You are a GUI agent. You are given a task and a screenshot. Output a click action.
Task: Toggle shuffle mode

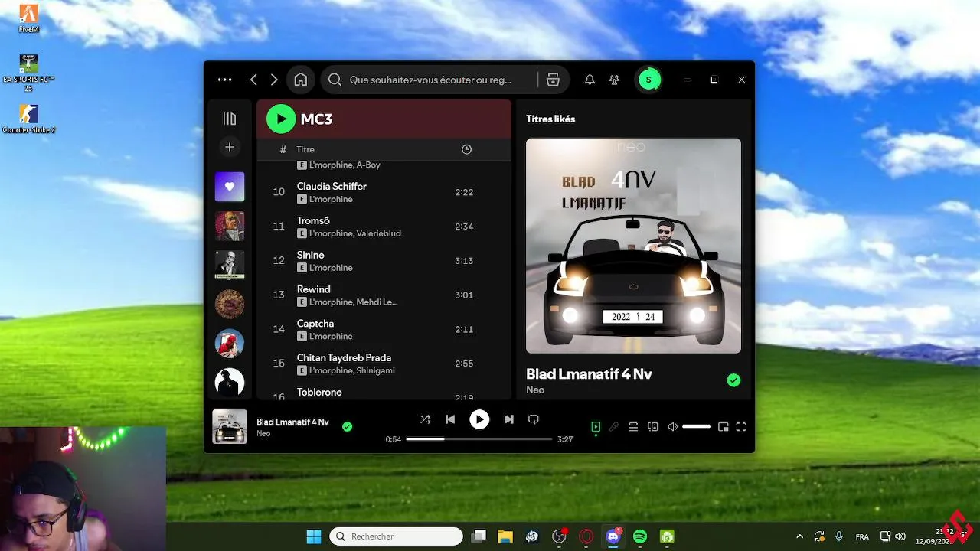point(425,419)
